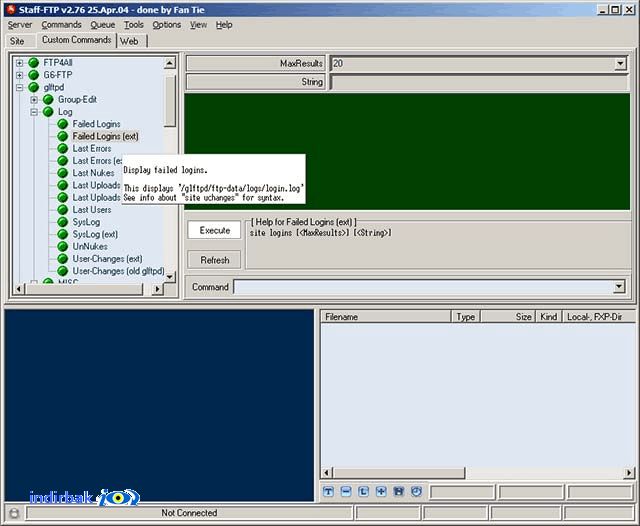Click the Size column header

pos(508,317)
